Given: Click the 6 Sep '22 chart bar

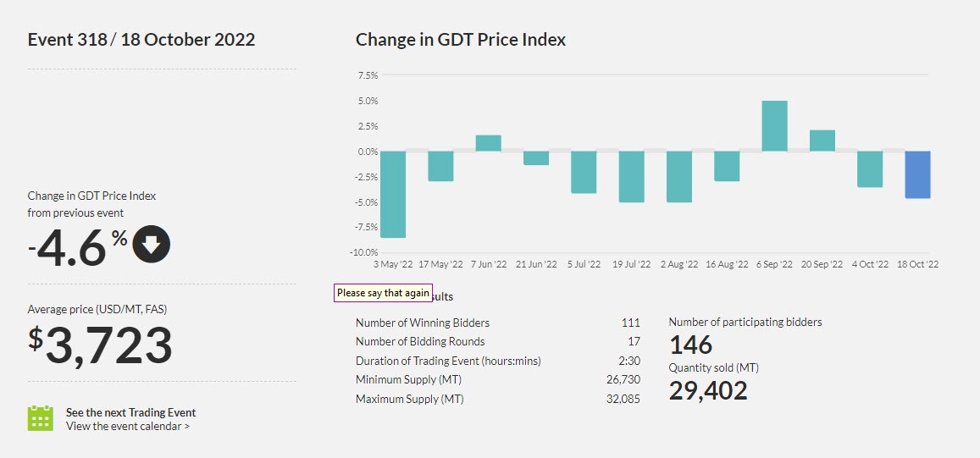Looking at the screenshot, I should click(775, 126).
